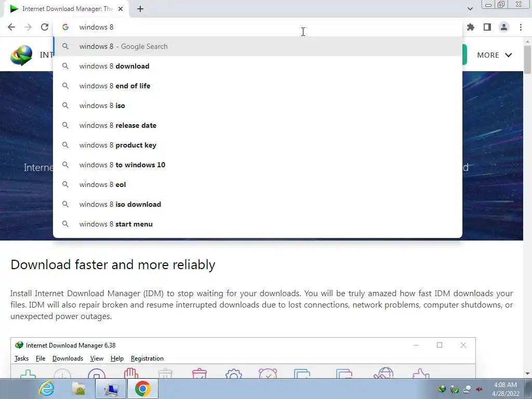
Task: Click the Chrome icon on the taskbar
Action: pos(143,389)
